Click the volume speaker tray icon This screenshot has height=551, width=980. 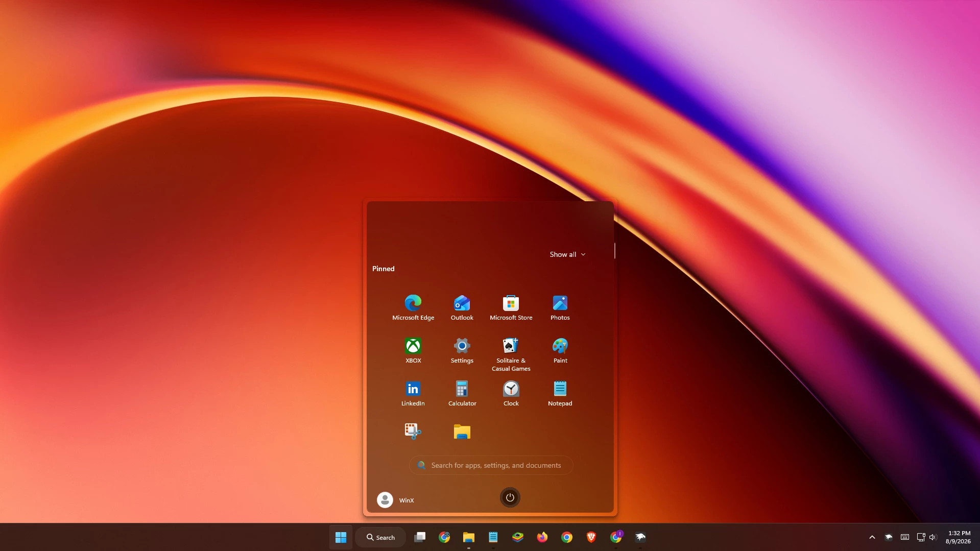(x=933, y=537)
